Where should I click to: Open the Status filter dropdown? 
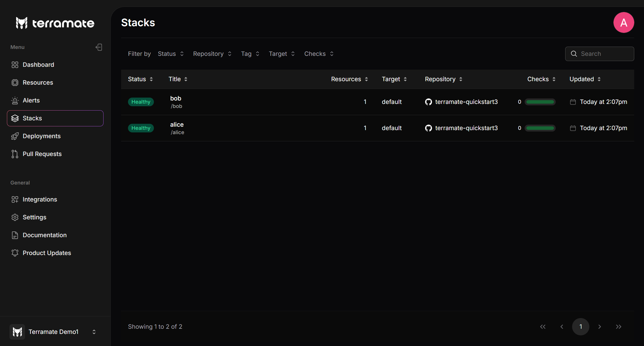point(171,54)
